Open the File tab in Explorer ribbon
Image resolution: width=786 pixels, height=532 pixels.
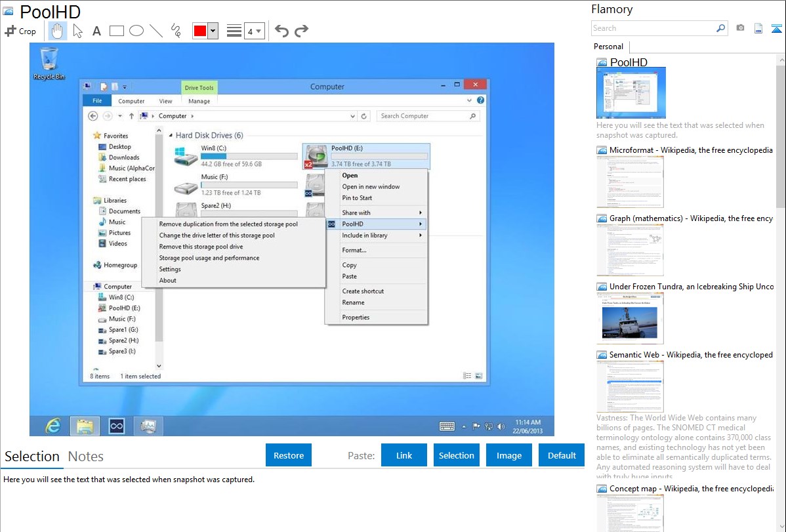[97, 101]
